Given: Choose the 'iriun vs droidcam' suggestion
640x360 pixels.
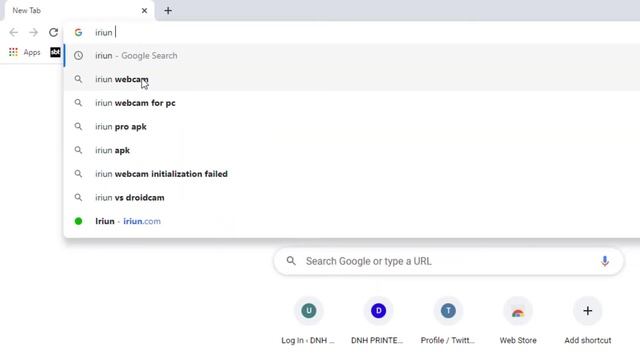Looking at the screenshot, I should click(x=352, y=198).
